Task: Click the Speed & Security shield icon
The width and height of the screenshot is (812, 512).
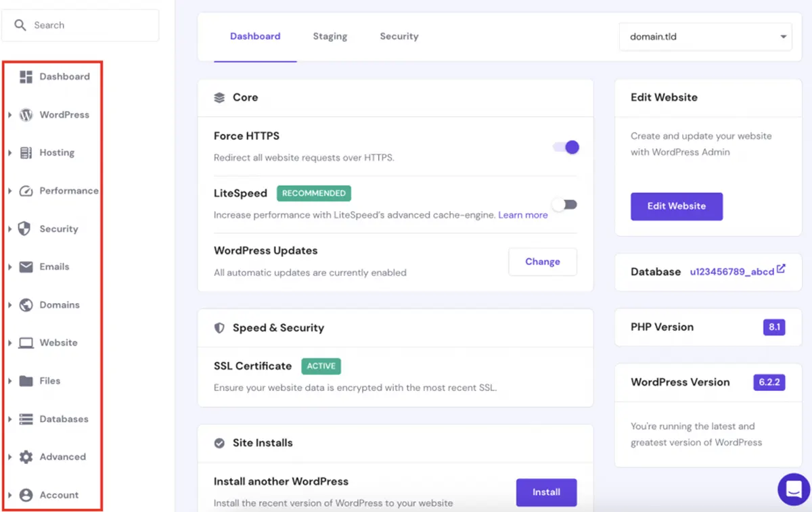Action: tap(219, 328)
